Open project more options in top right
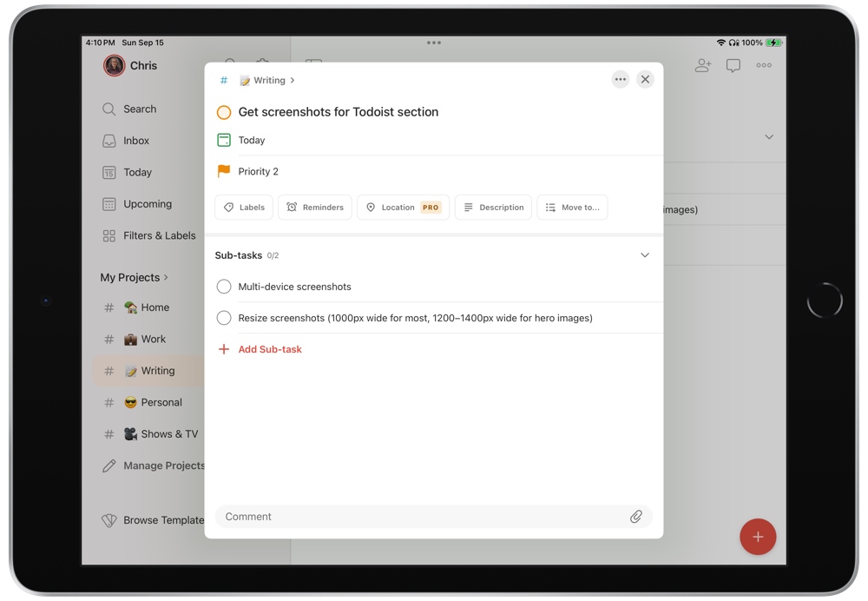Screen dimensions: 868x601 coord(764,65)
